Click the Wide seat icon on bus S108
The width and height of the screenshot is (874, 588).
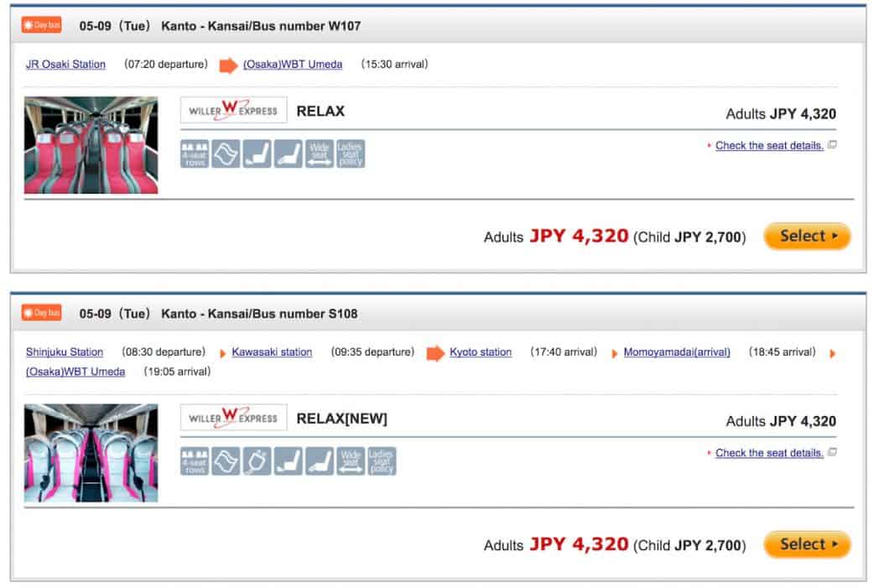point(351,461)
